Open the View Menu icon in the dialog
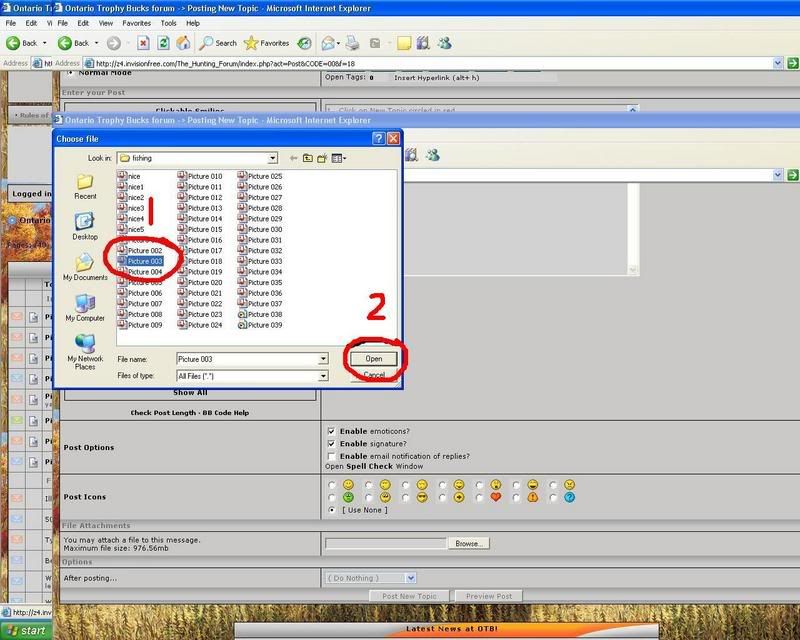This screenshot has width=800, height=640. click(x=336, y=158)
